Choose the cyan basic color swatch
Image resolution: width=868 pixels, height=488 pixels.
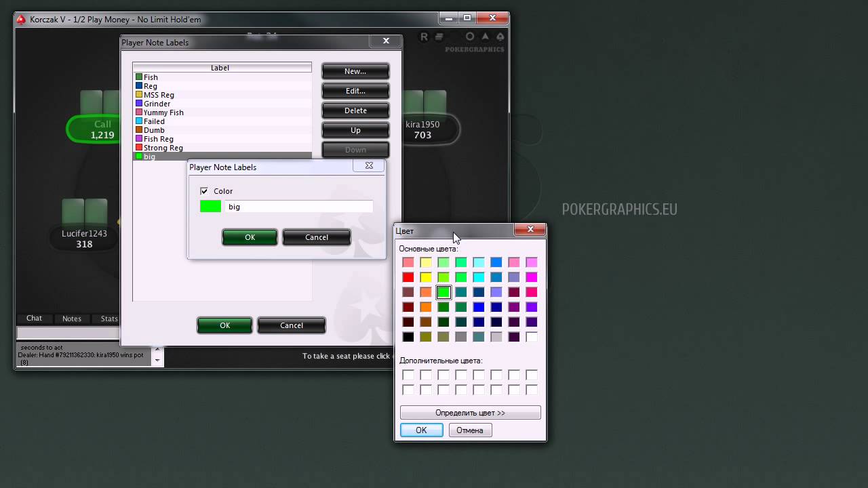[x=479, y=277]
